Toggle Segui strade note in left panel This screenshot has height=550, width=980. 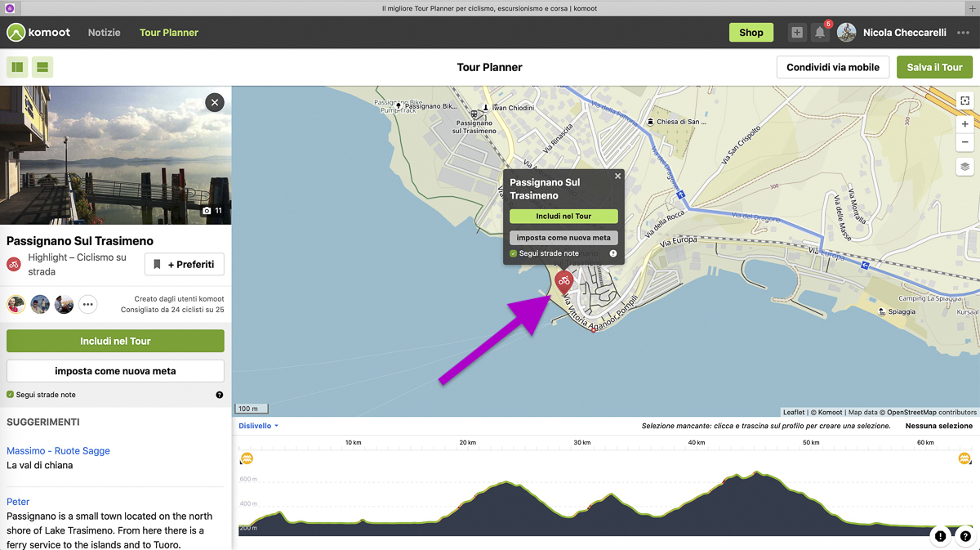click(x=11, y=395)
